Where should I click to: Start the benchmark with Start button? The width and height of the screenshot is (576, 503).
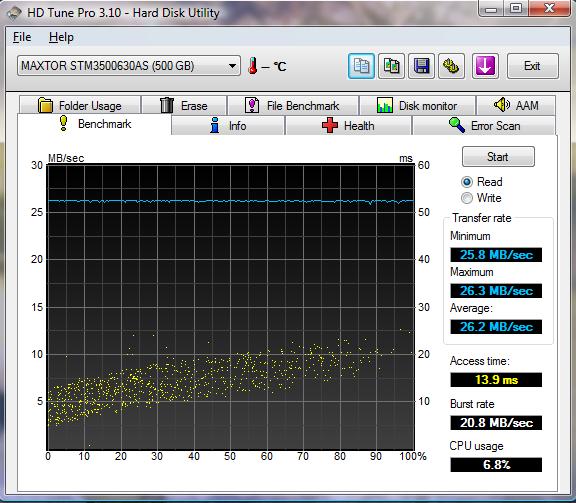click(x=498, y=157)
